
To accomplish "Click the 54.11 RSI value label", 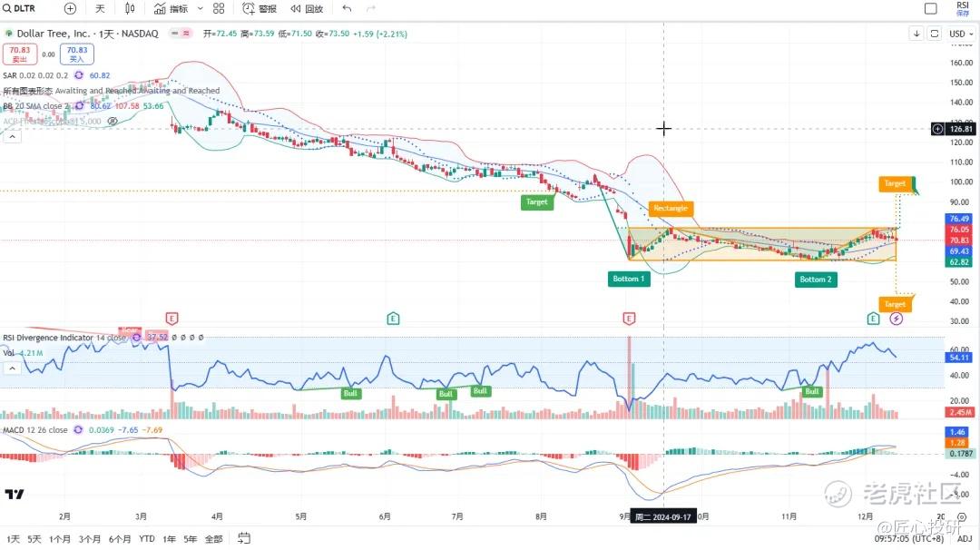I will click(959, 358).
